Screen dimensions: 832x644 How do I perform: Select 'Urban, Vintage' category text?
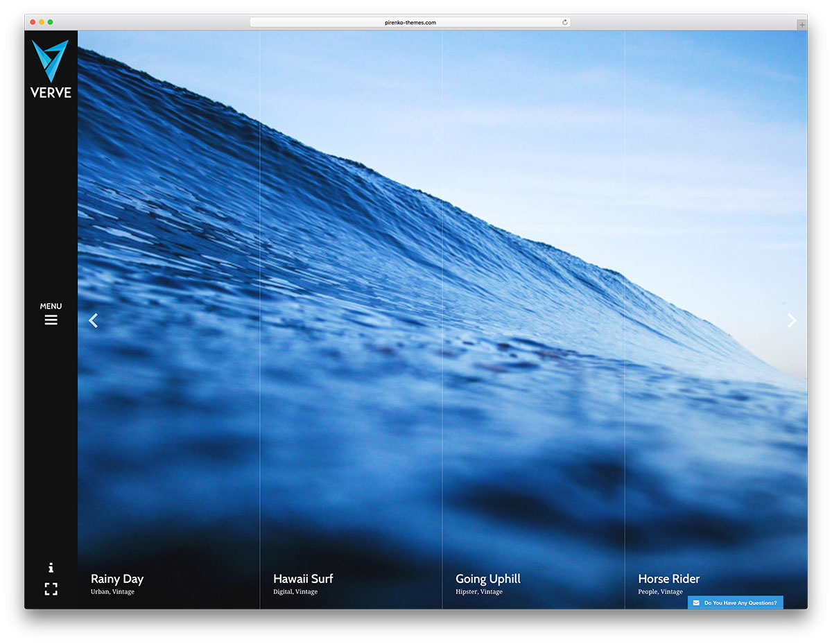112,592
